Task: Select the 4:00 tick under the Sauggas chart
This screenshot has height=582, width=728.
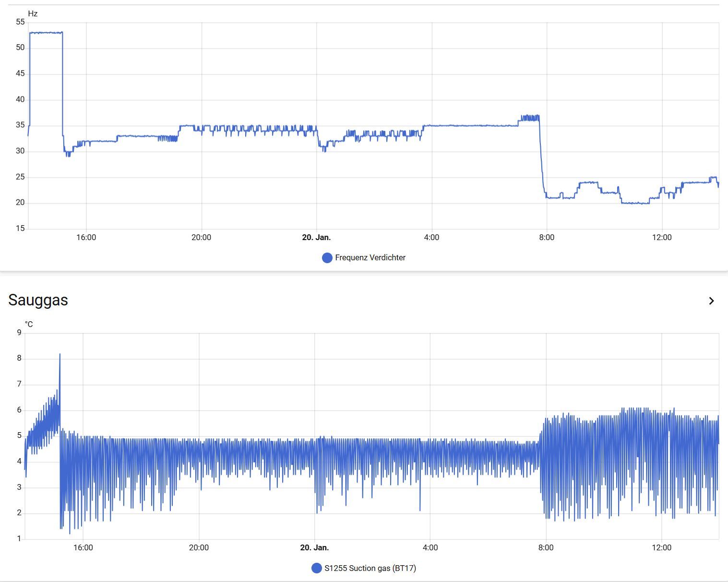Action: (430, 548)
